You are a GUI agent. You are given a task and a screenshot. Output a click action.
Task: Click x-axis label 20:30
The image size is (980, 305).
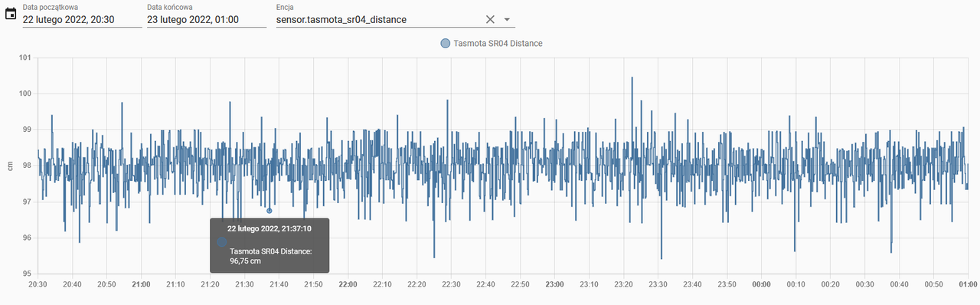point(38,284)
